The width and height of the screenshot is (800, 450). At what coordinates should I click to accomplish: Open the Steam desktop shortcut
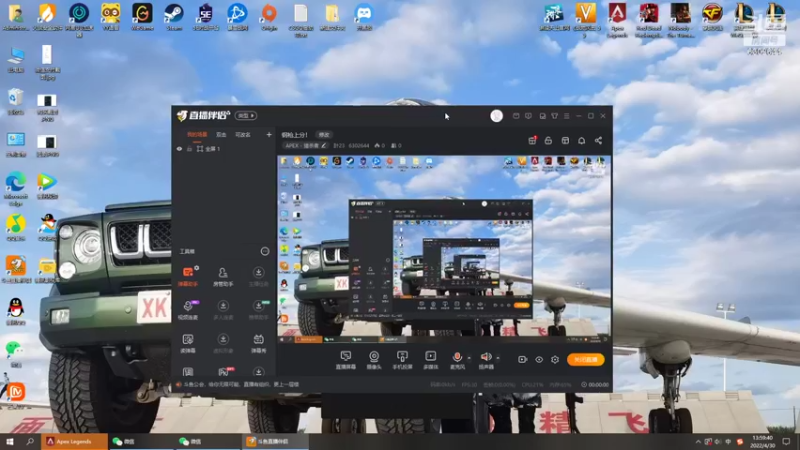[173, 17]
